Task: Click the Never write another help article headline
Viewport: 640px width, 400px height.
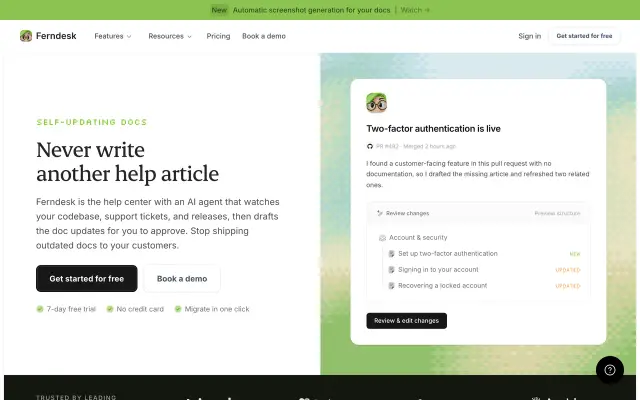Action: [x=127, y=162]
